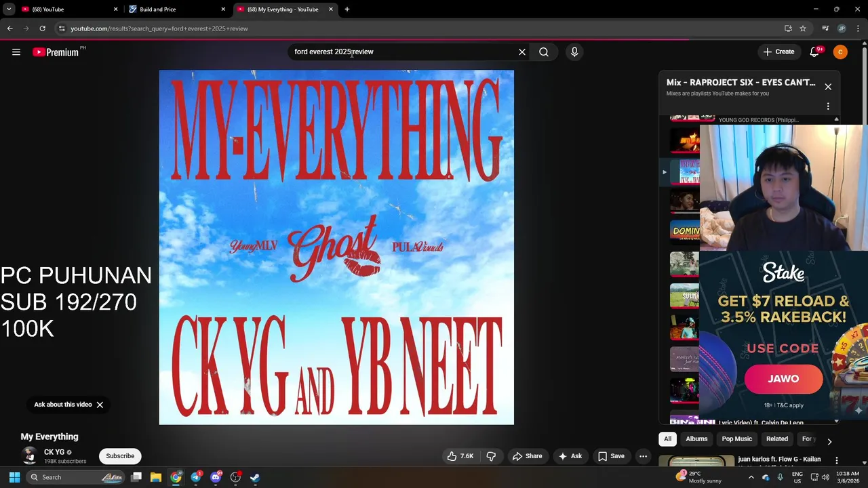Image resolution: width=868 pixels, height=488 pixels.
Task: Go to YouTube Premium home logo
Action: point(57,52)
